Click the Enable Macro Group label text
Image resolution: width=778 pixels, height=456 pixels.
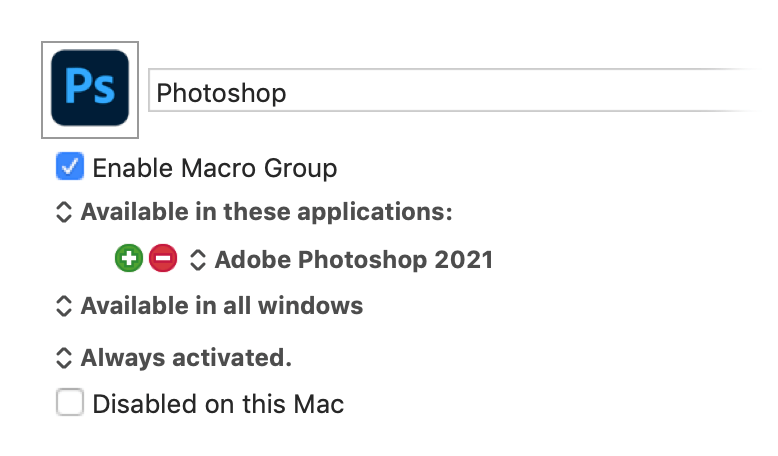215,168
